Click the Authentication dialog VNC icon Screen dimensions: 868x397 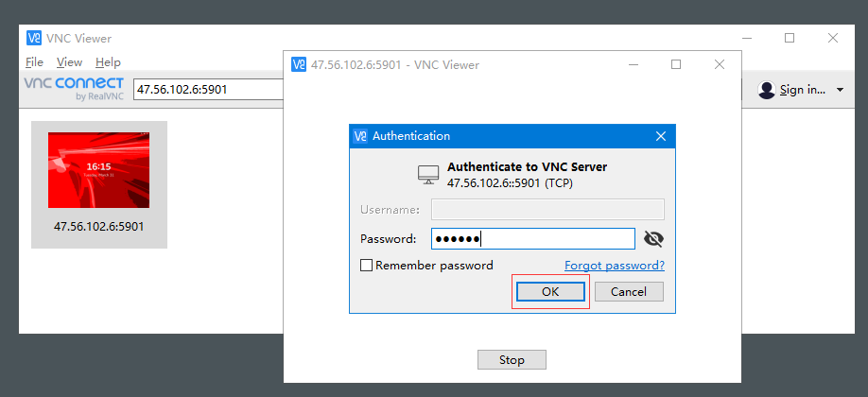360,136
